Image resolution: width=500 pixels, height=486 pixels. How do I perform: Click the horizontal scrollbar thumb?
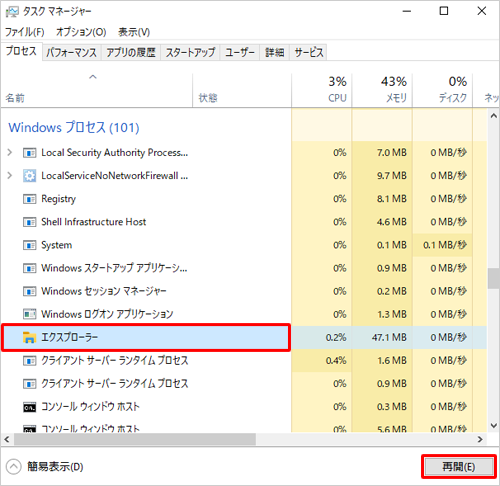pos(135,439)
